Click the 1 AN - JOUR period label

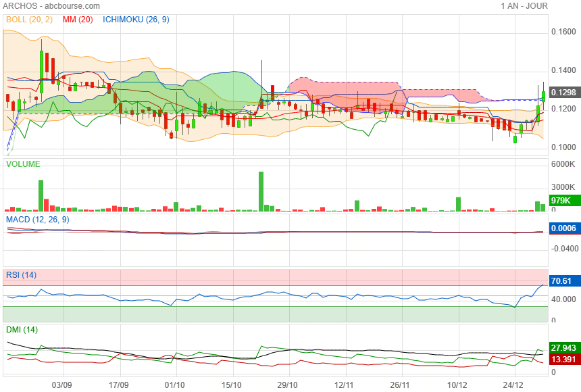point(524,6)
